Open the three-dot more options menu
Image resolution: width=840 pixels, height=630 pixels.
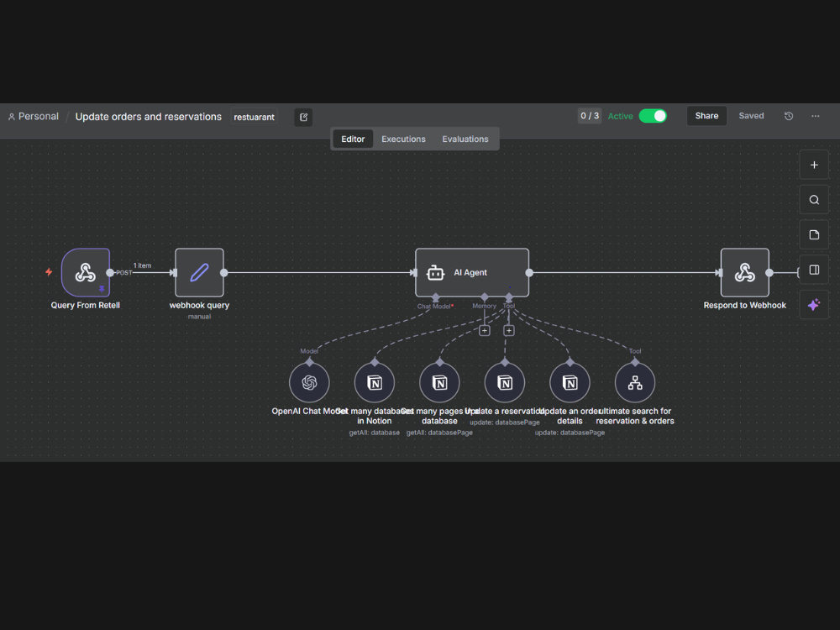pos(816,116)
